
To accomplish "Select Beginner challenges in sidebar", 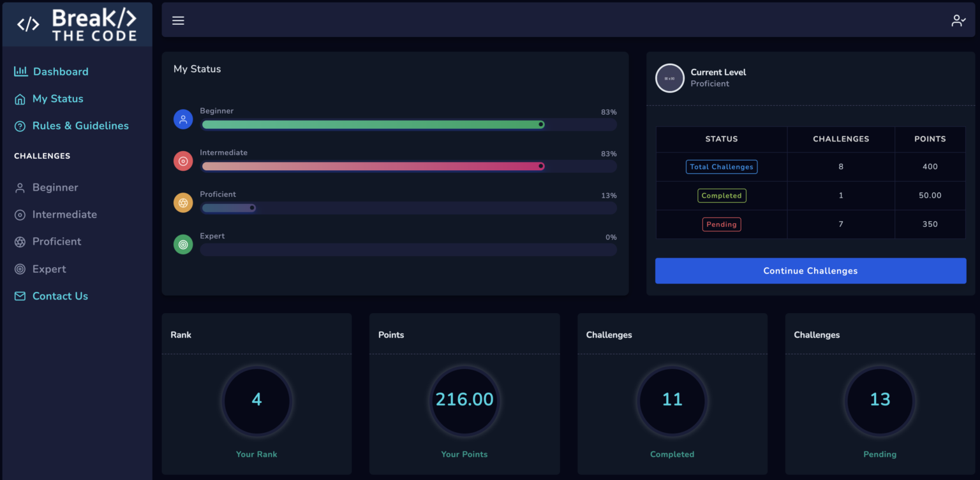I will point(55,187).
